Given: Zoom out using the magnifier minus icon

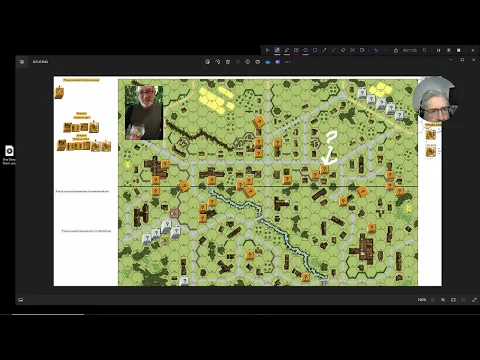Looking at the screenshot, I should click(433, 300).
